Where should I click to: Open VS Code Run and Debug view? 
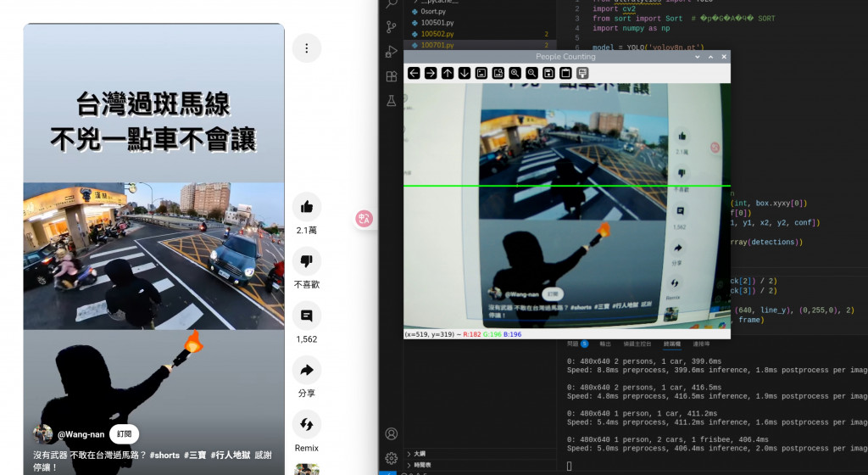click(392, 52)
